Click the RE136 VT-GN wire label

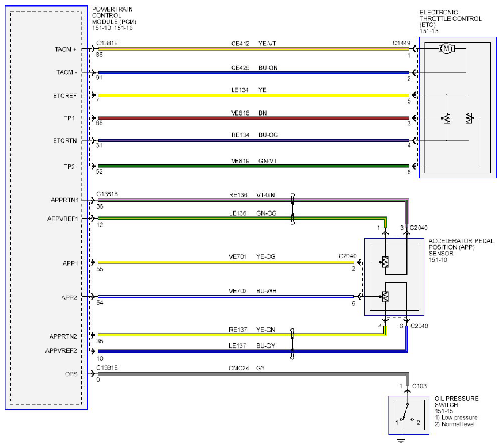(x=252, y=195)
